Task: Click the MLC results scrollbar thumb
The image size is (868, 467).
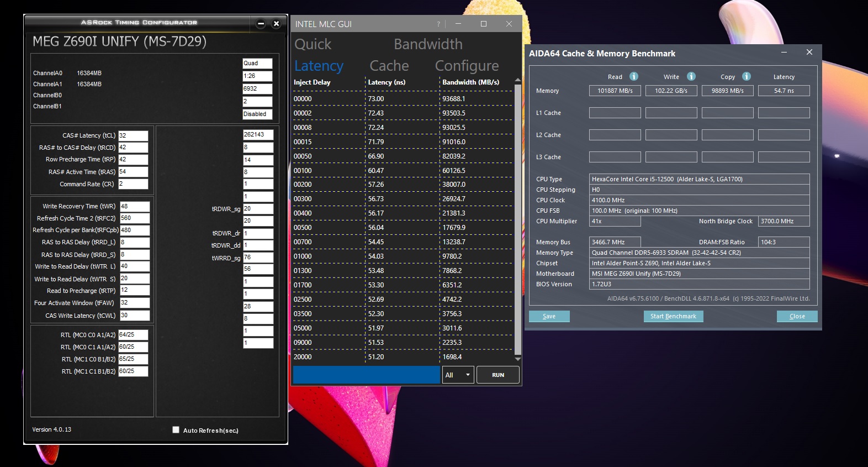Action: (517, 219)
